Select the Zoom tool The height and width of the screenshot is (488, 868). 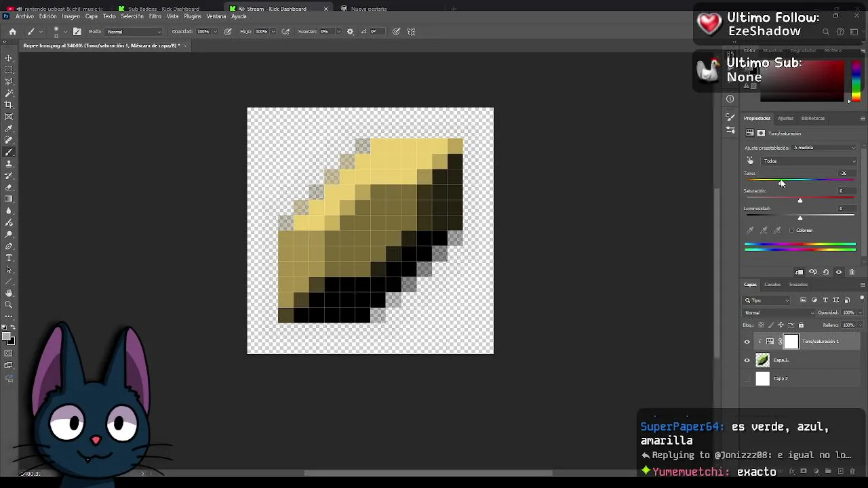9,304
